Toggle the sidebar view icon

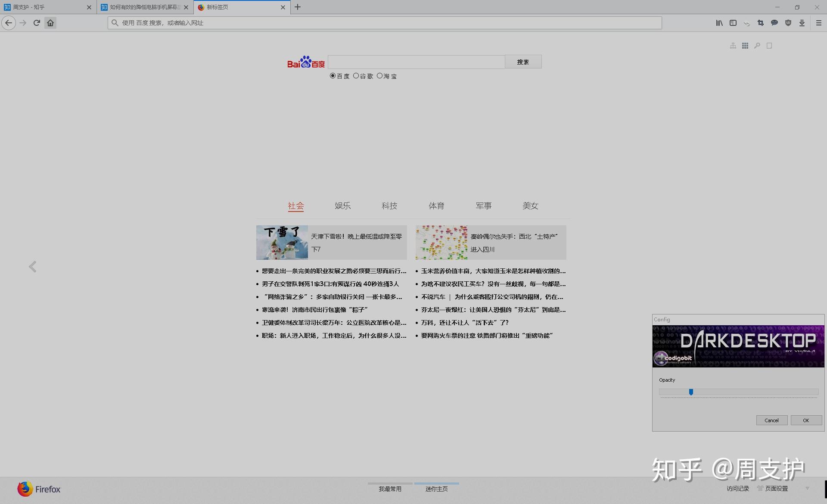733,23
